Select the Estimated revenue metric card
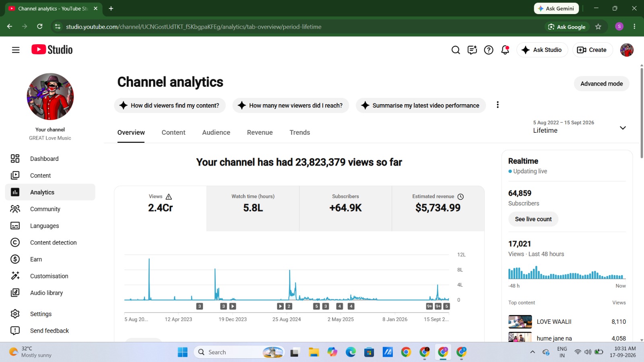 [438, 208]
